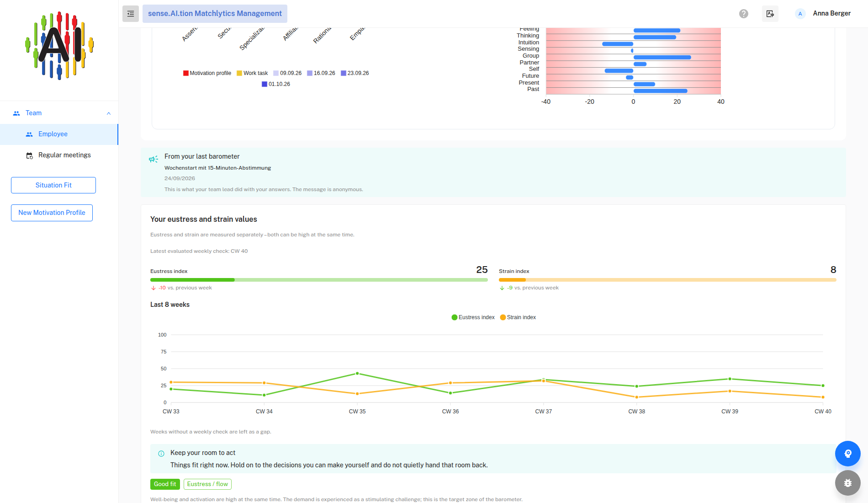Click 'Wochenstart mit 15-Minuten-Abstimmung' text
The height and width of the screenshot is (503, 868).
coord(217,168)
